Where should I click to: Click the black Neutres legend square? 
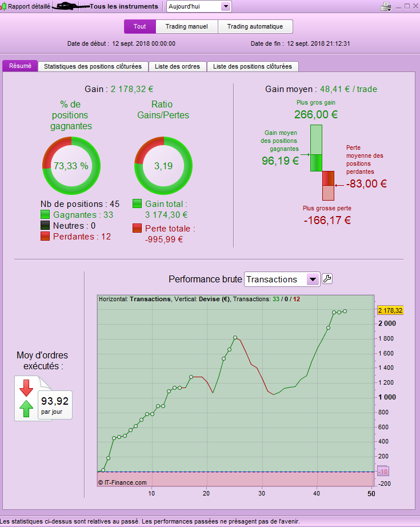pos(45,225)
